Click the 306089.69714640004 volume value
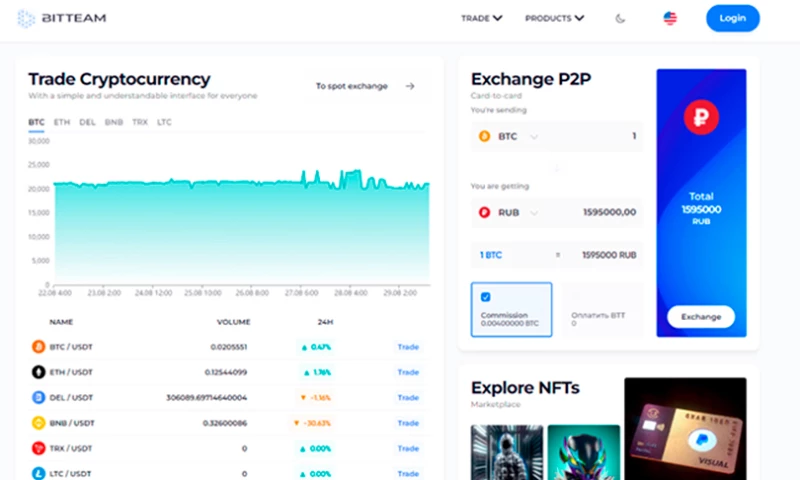 click(x=207, y=397)
